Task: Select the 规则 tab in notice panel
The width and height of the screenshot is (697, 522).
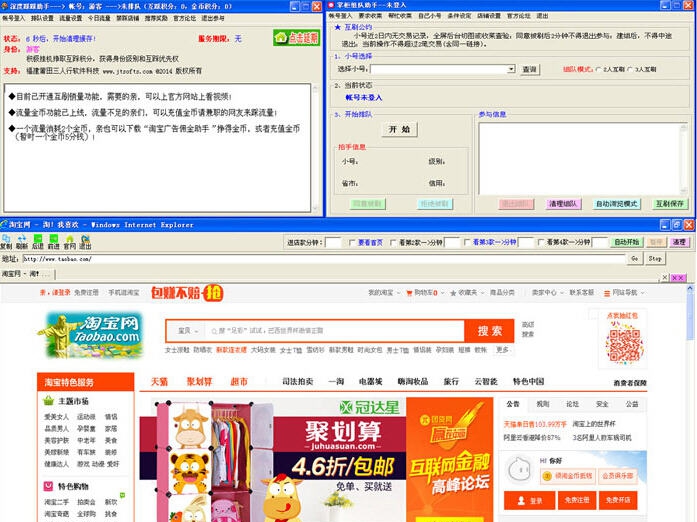Action: tap(542, 404)
